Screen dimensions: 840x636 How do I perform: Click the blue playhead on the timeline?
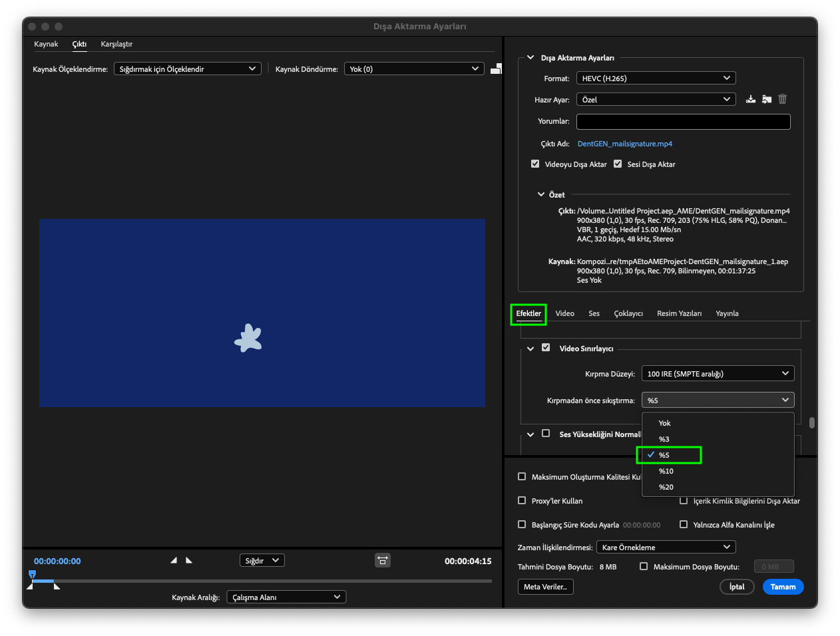click(x=32, y=574)
